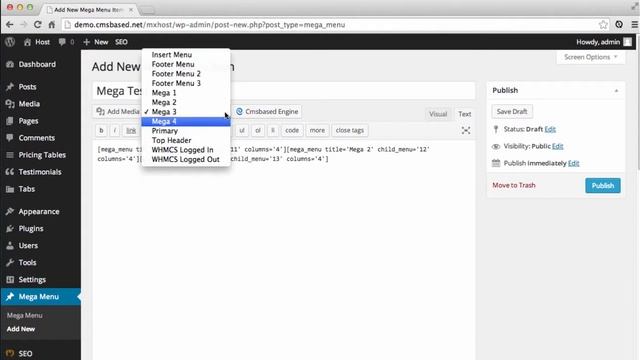This screenshot has width=640, height=360.
Task: Select Footer Menu from dropdown list
Action: (186, 64)
